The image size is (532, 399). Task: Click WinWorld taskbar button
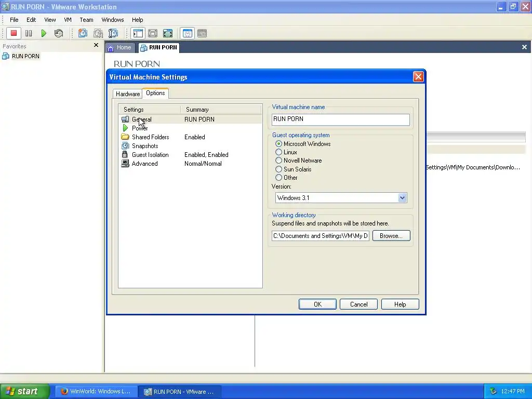point(96,391)
